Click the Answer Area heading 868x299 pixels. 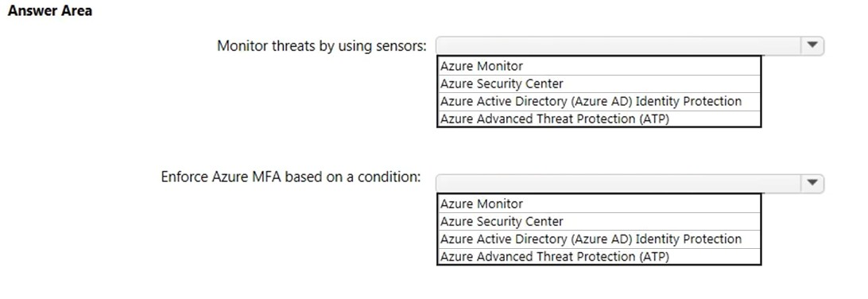(50, 10)
